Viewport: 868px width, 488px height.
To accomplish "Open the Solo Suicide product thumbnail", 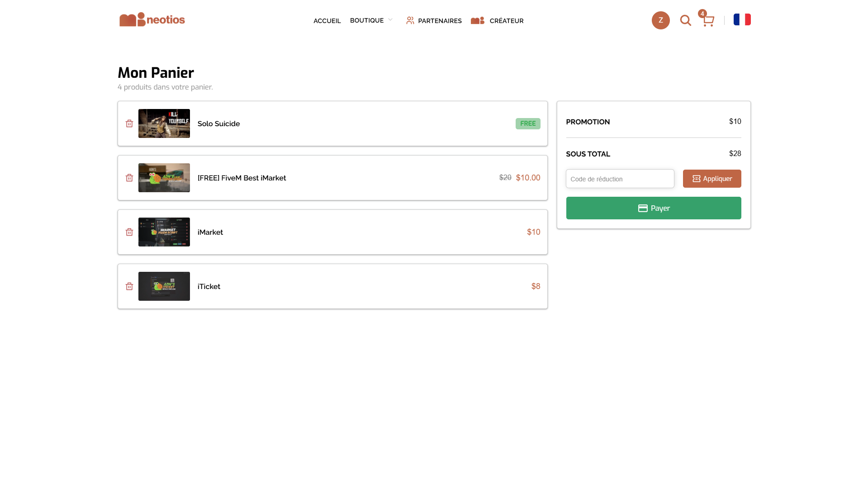I will [164, 123].
